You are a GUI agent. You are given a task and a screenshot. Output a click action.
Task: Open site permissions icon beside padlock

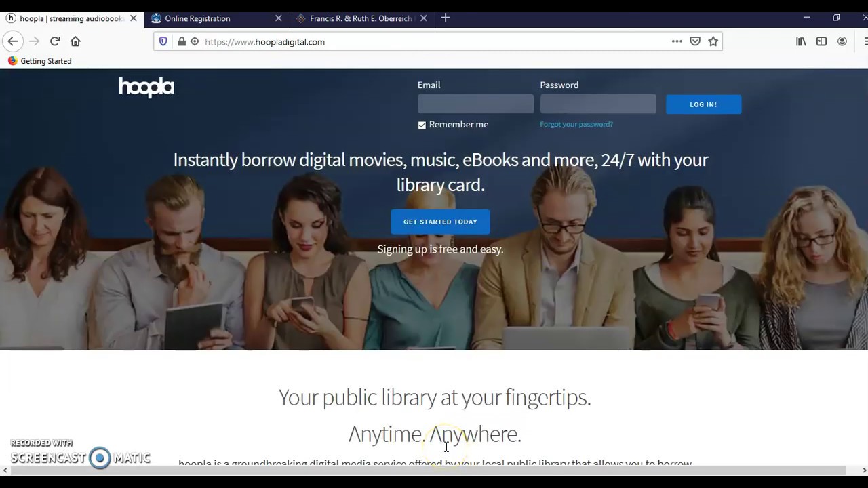point(195,42)
